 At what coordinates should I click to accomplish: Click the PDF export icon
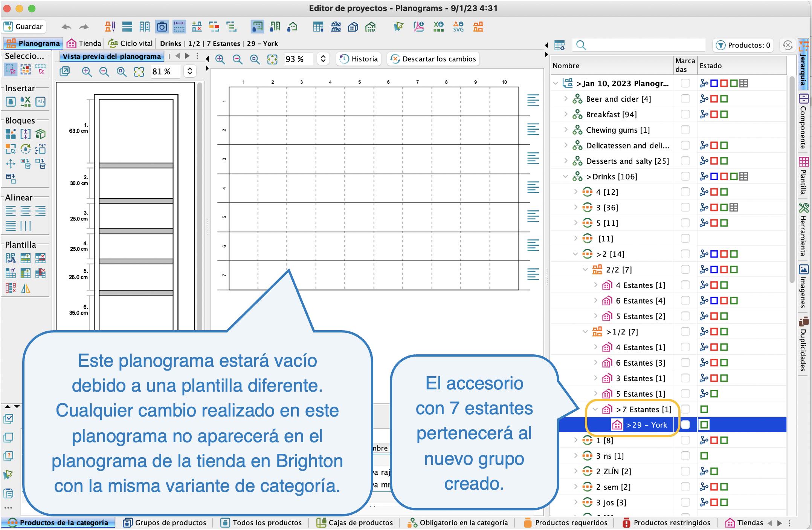(x=418, y=27)
